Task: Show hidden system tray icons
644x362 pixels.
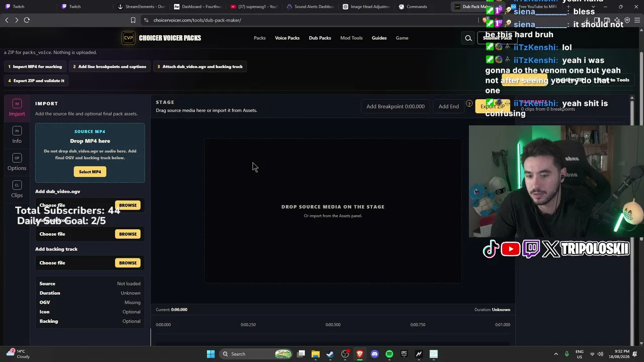Action: [x=556, y=354]
